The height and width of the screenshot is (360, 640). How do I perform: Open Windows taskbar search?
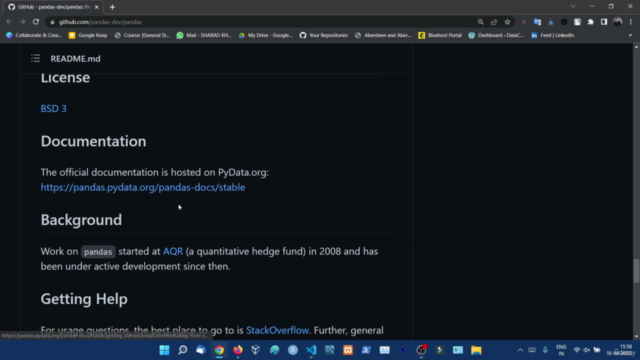tap(183, 350)
